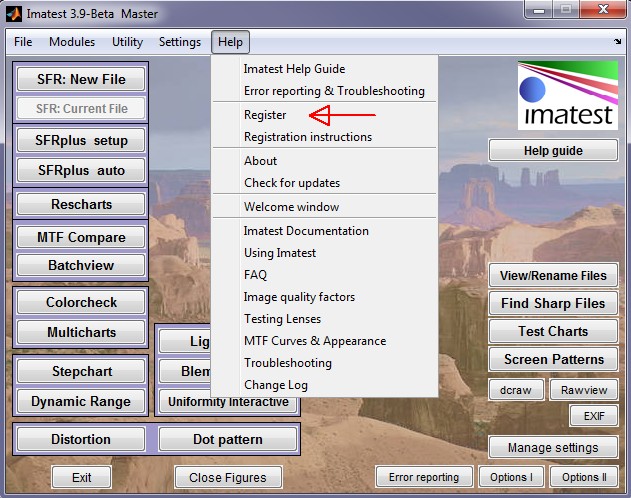The image size is (631, 498).
Task: Close the Imatest window
Action: (603, 10)
